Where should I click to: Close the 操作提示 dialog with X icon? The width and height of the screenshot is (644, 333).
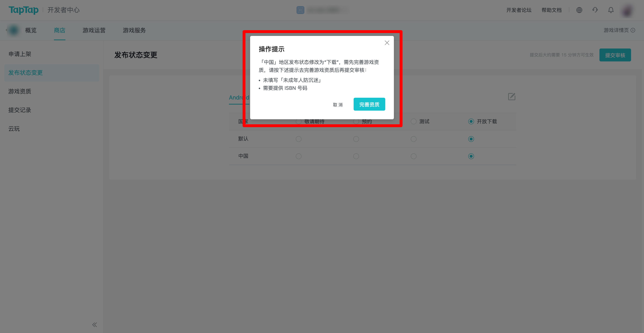(x=387, y=43)
